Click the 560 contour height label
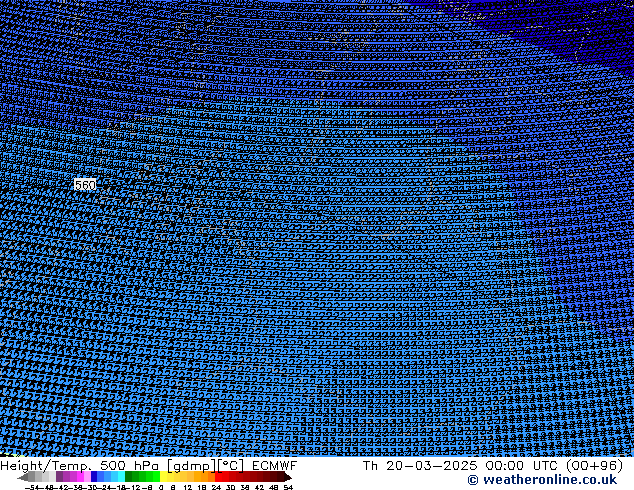 pyautogui.click(x=85, y=185)
